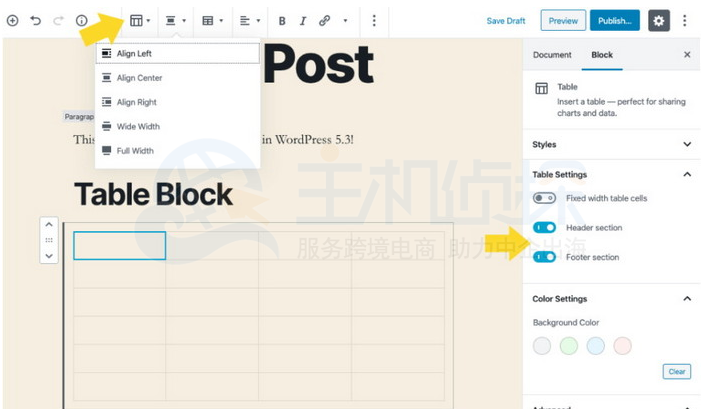Choose Align Right option

178,102
